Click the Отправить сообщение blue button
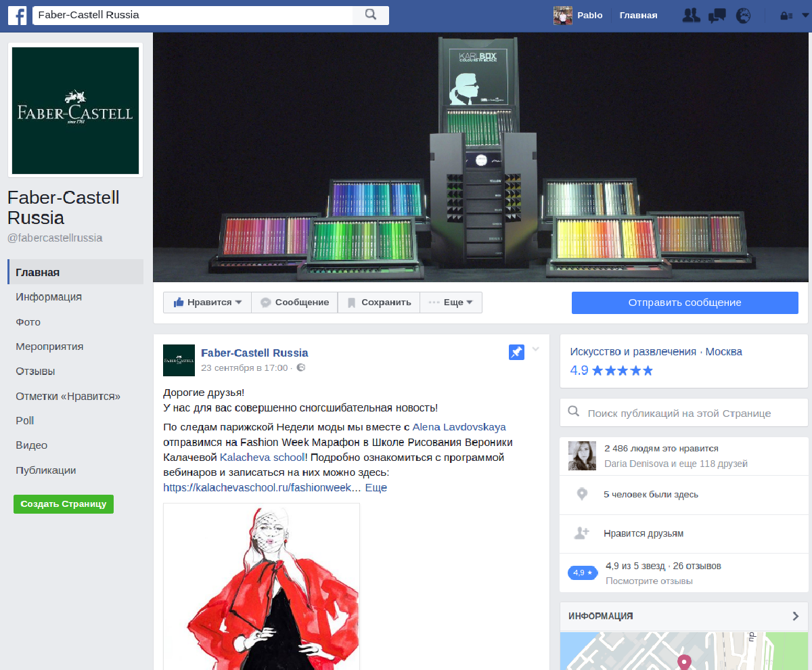 [x=685, y=303]
